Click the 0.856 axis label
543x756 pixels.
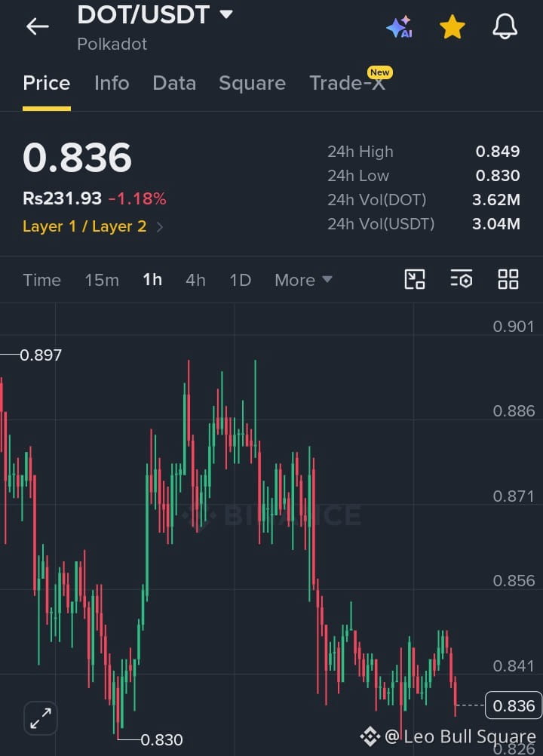513,580
